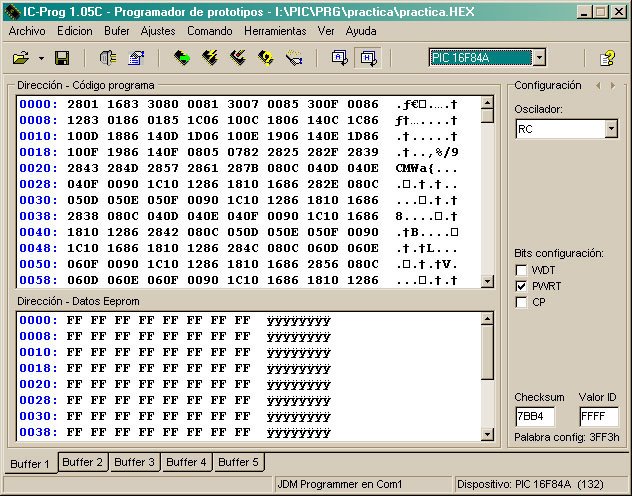Switch to Buffer 3 tab
The image size is (632, 496).
point(135,462)
